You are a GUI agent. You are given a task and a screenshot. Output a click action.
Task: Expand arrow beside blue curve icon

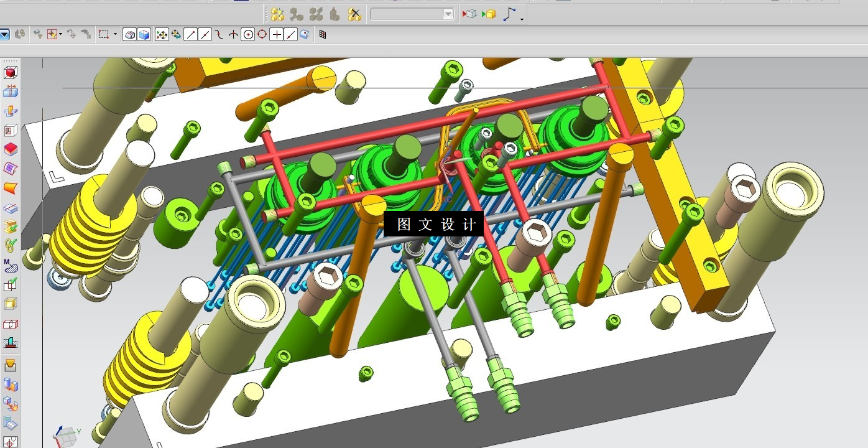522,19
